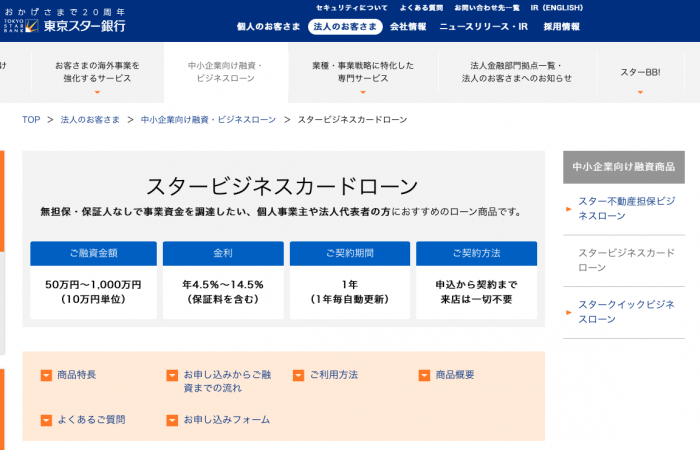
Task: Open ニュースリリース・IR from the top navigation
Action: point(483,27)
